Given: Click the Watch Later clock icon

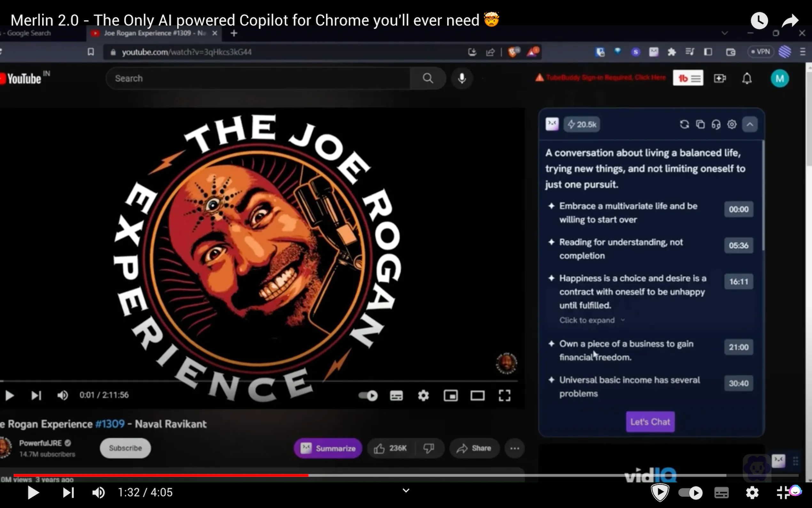Looking at the screenshot, I should 759,21.
